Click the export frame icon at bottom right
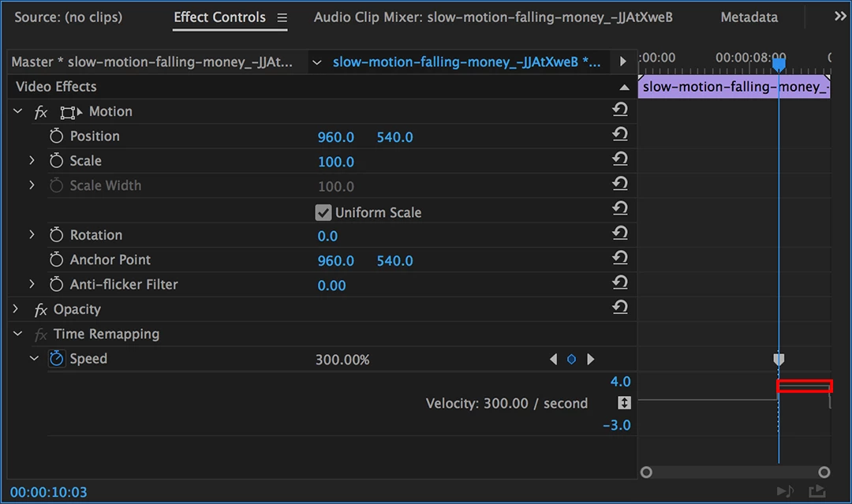 click(817, 491)
